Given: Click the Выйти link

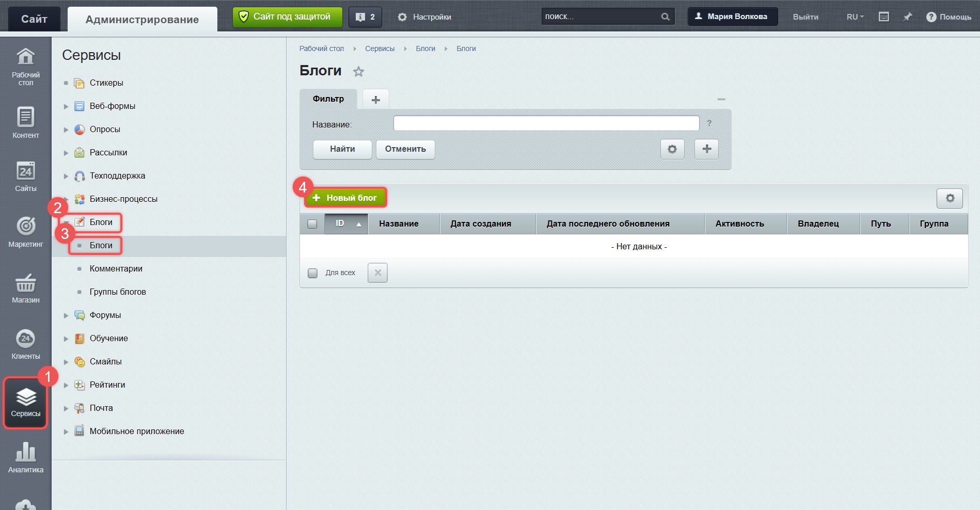Looking at the screenshot, I should tap(805, 17).
